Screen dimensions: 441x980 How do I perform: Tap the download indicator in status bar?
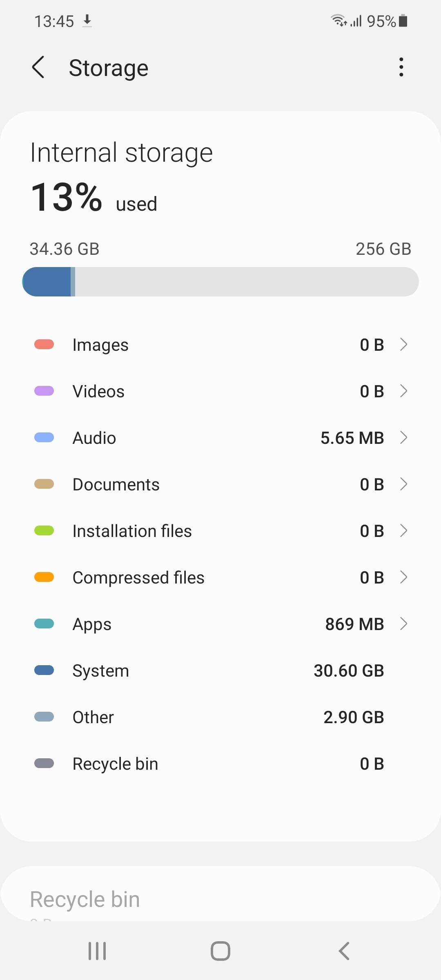tap(87, 20)
